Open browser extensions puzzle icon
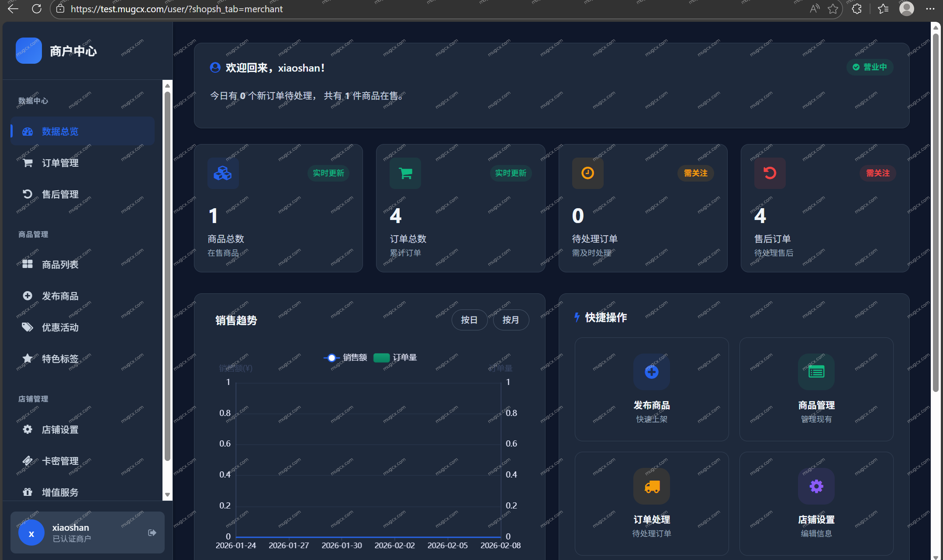 coord(857,9)
